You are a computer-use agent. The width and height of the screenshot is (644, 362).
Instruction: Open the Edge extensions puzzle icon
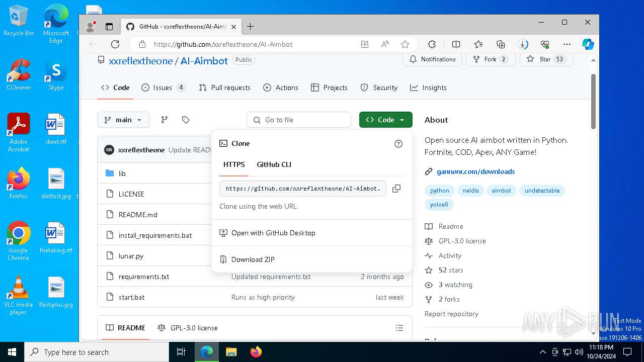[432, 44]
